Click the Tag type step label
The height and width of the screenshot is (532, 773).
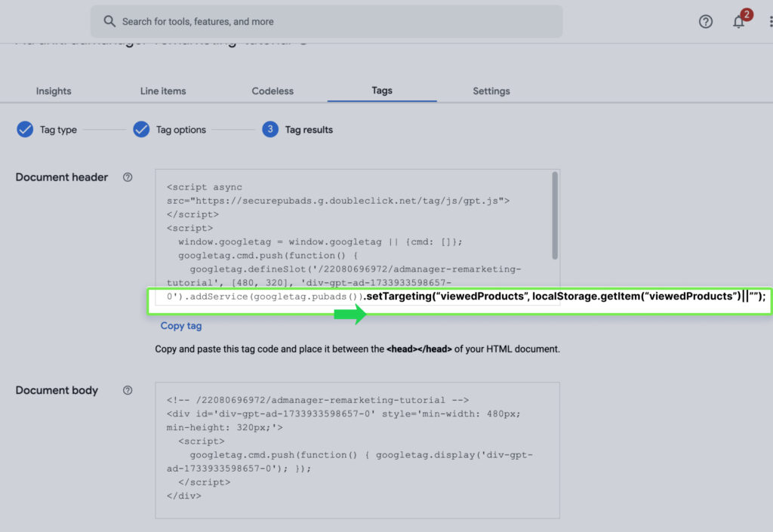[58, 130]
